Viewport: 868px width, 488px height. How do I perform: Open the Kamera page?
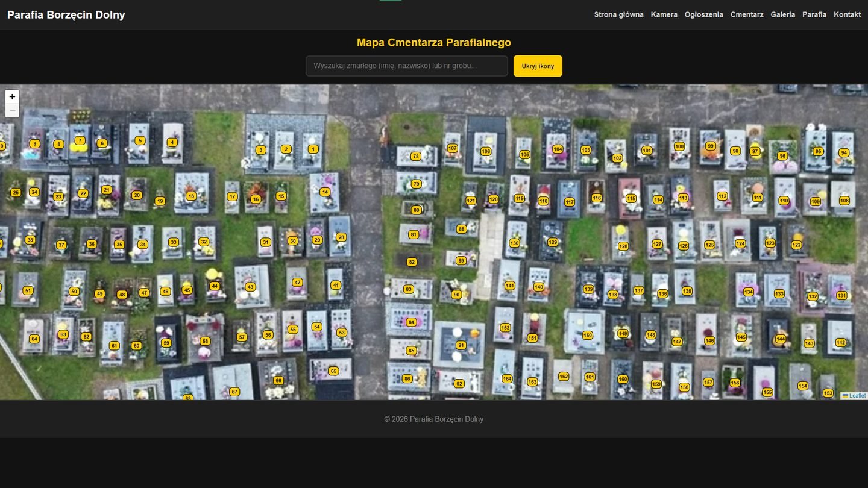[x=664, y=14]
